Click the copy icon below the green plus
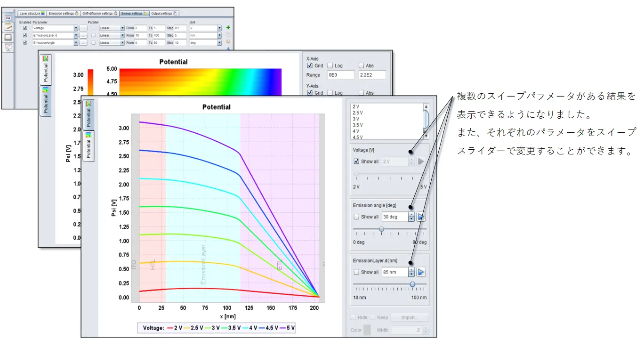644x339 pixels. (228, 35)
